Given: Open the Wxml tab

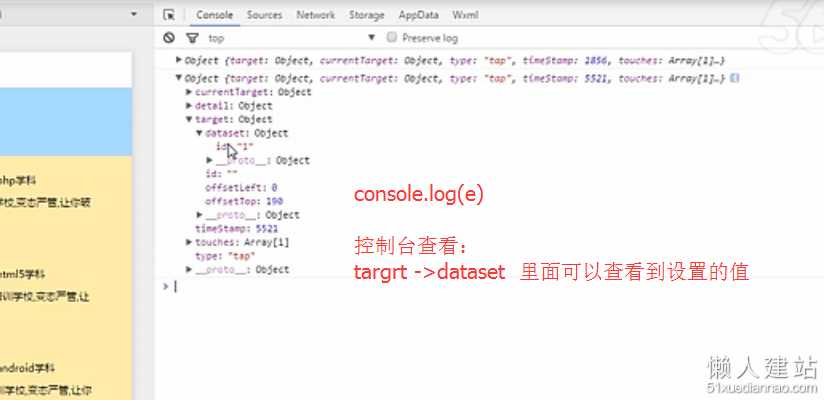Looking at the screenshot, I should pos(465,15).
